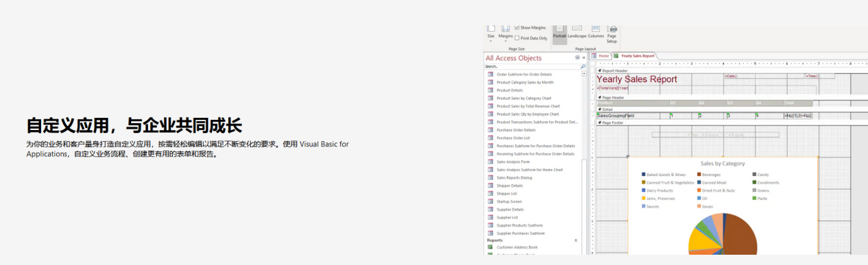
Task: Select the Yearly Sales Report title label
Action: pos(637,79)
